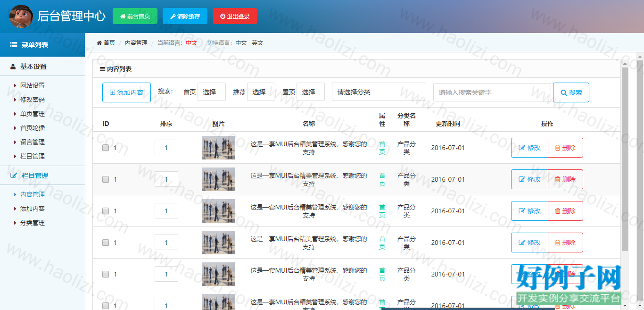This screenshot has width=644, height=310.
Task: Check the second row checkbox
Action: pyautogui.click(x=106, y=179)
